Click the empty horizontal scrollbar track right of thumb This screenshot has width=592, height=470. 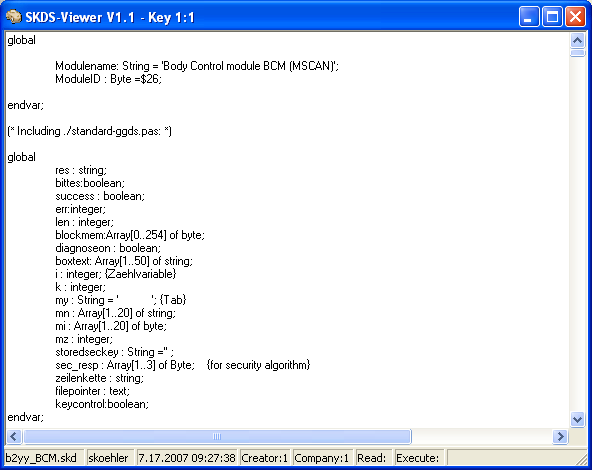coord(482,437)
